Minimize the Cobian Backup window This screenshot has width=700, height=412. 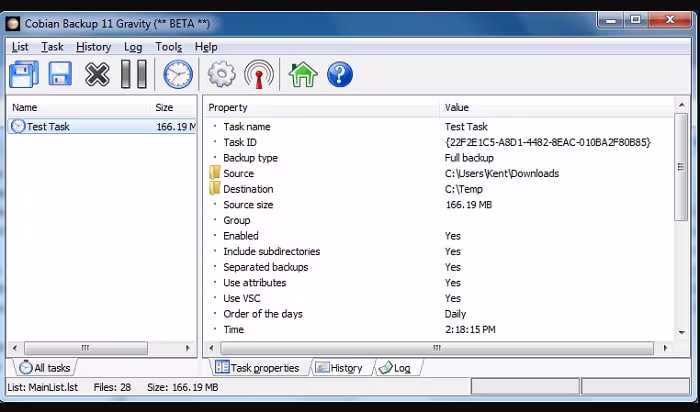[611, 21]
